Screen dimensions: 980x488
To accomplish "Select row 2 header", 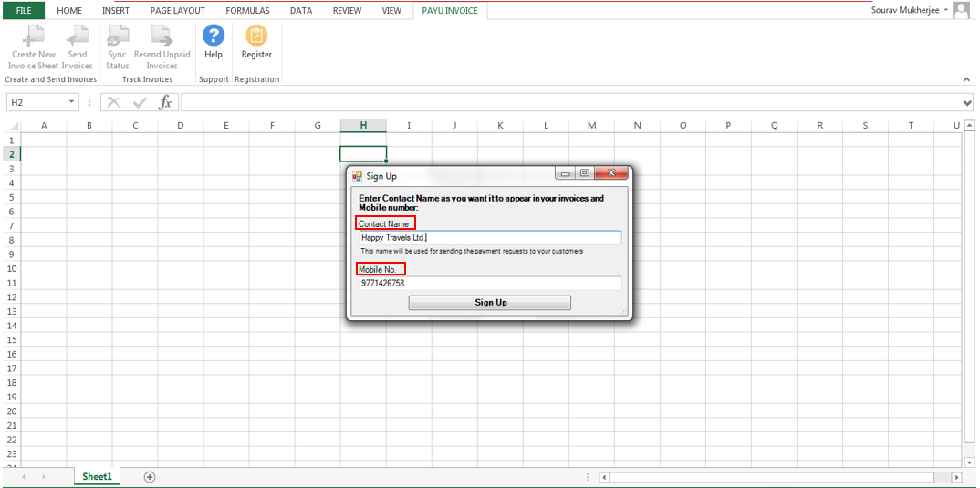I will pyautogui.click(x=11, y=154).
